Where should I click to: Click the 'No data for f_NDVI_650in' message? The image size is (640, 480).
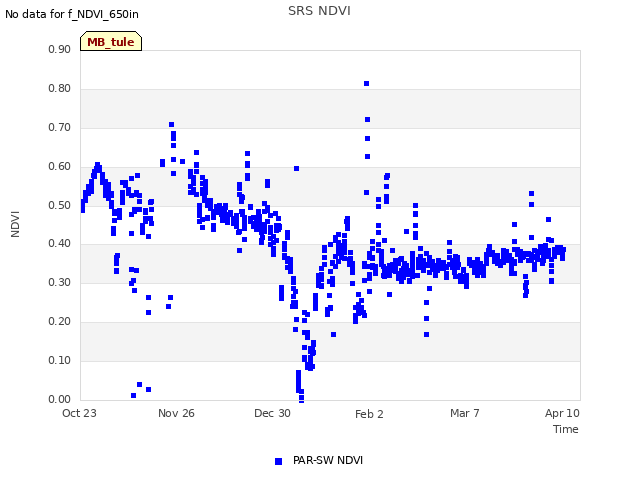[72, 14]
